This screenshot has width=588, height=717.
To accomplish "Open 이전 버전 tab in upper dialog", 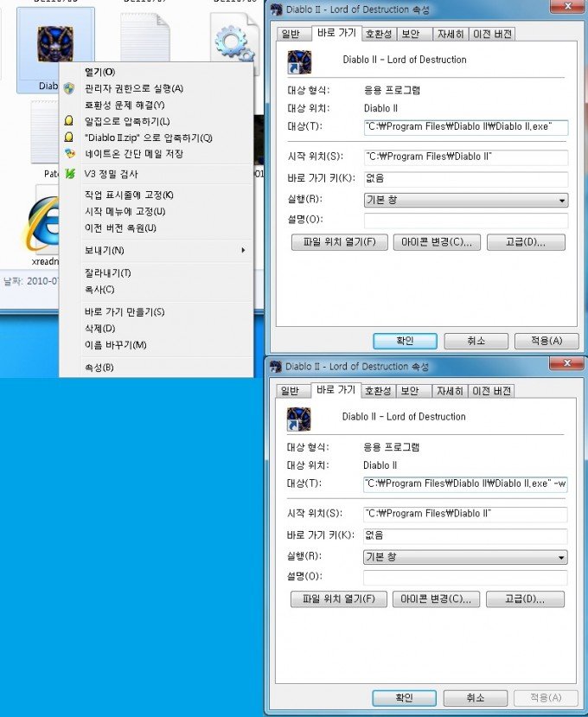I will 492,34.
